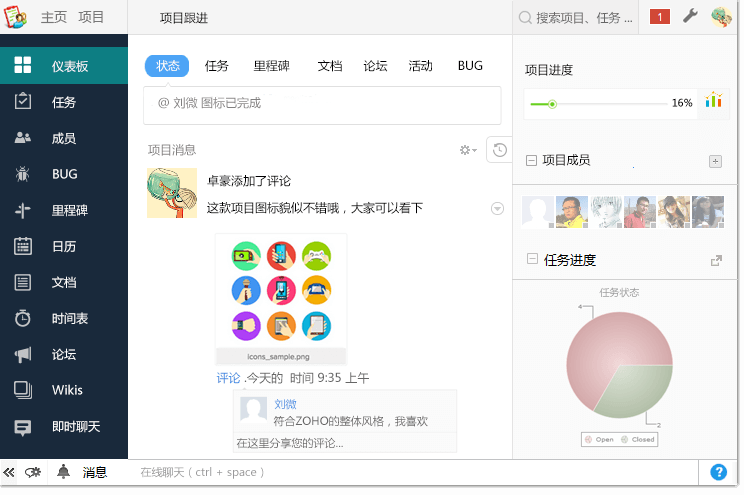Switch to the 里程碑 tab

coord(271,65)
